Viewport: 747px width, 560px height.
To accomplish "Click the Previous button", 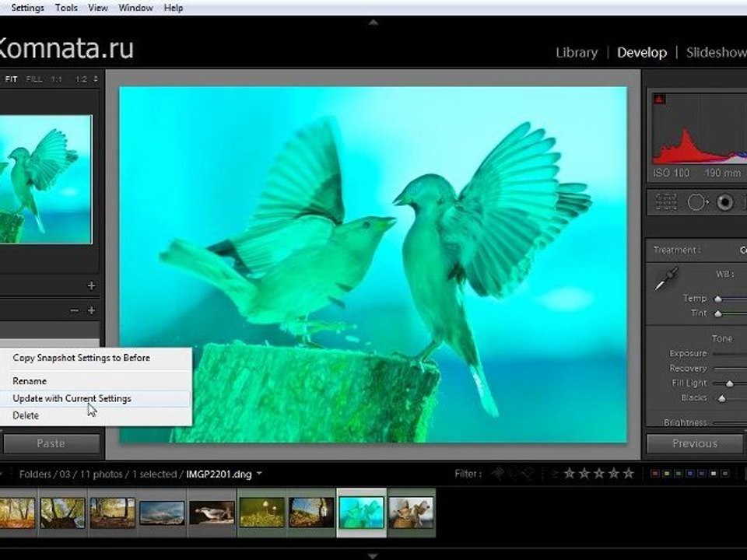I will pyautogui.click(x=695, y=443).
